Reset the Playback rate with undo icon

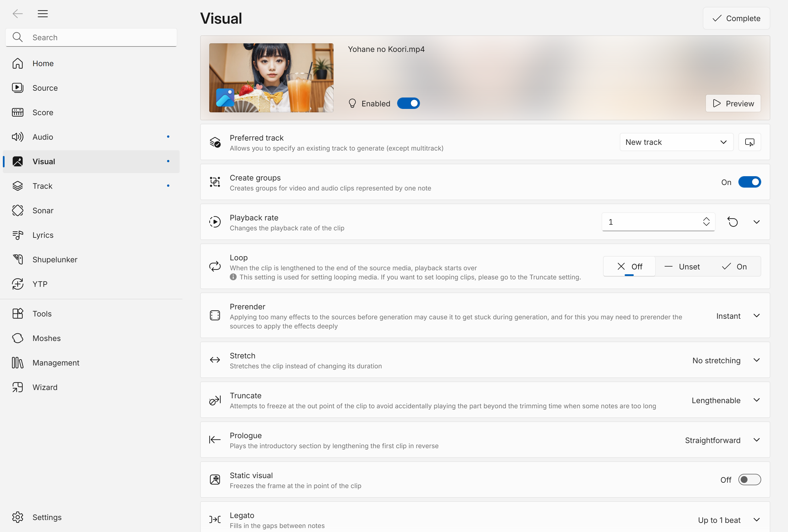(x=733, y=222)
